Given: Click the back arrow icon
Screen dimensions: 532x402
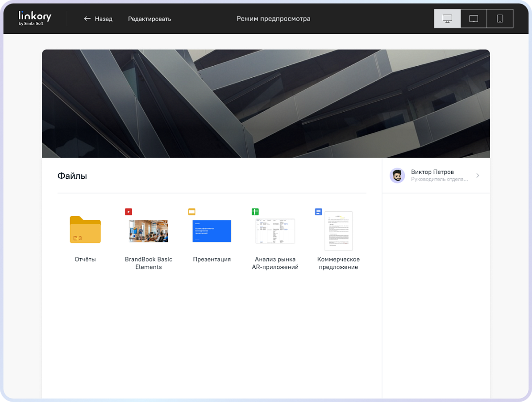Looking at the screenshot, I should (x=87, y=19).
